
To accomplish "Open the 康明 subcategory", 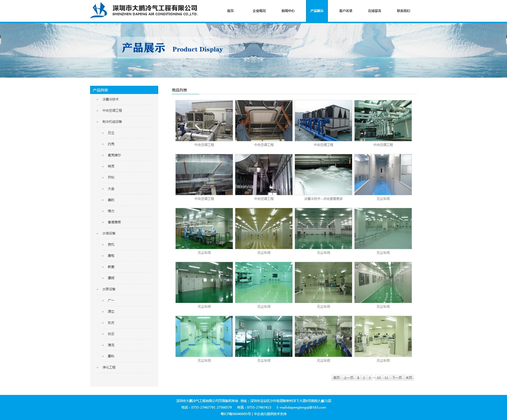I will coord(111,278).
